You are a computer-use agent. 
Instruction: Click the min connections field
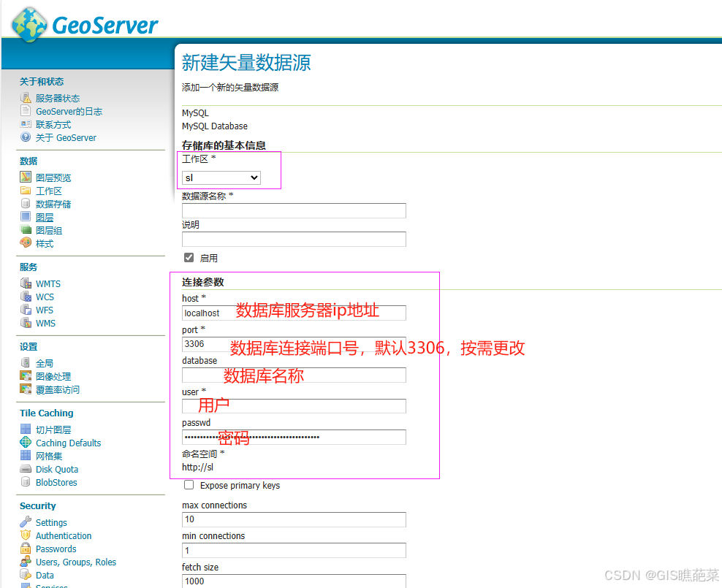[294, 550]
